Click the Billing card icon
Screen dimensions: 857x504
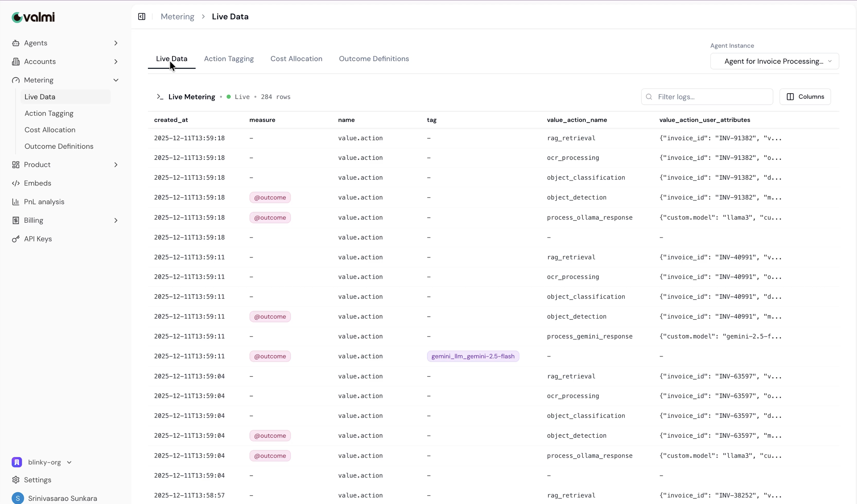coord(16,220)
